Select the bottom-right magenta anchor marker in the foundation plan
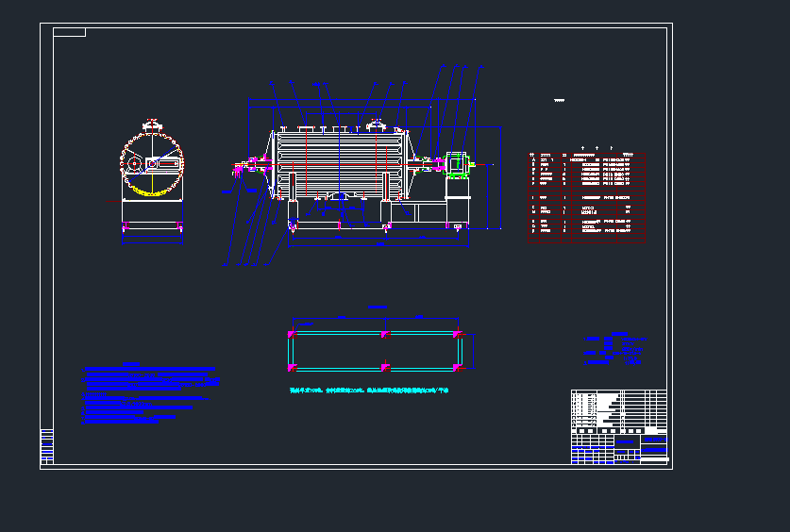The width and height of the screenshot is (790, 532). click(x=457, y=367)
